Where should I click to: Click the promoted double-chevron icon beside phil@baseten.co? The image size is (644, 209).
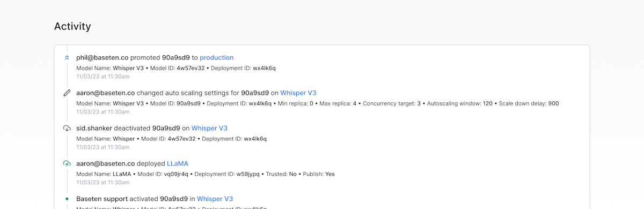67,57
